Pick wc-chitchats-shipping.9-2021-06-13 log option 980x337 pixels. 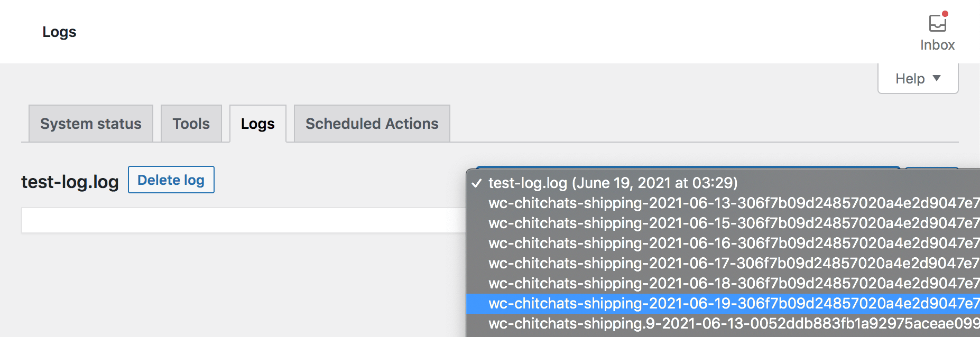[733, 323]
